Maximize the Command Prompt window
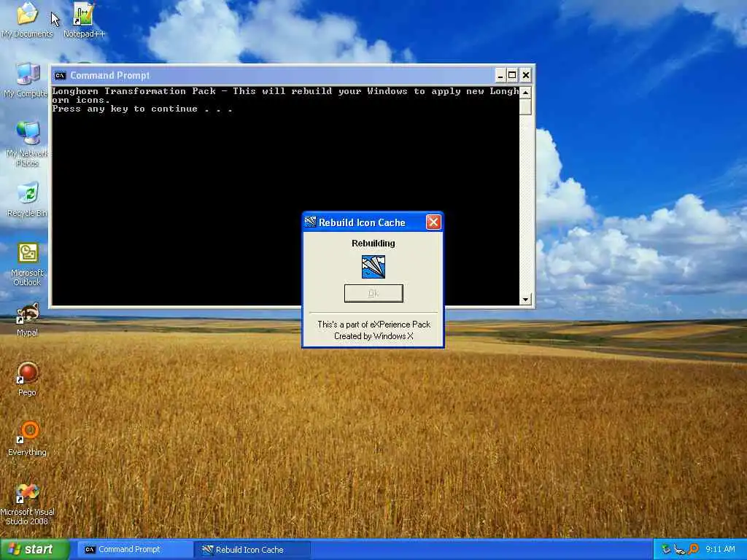This screenshot has height=560, width=747. pyautogui.click(x=512, y=75)
